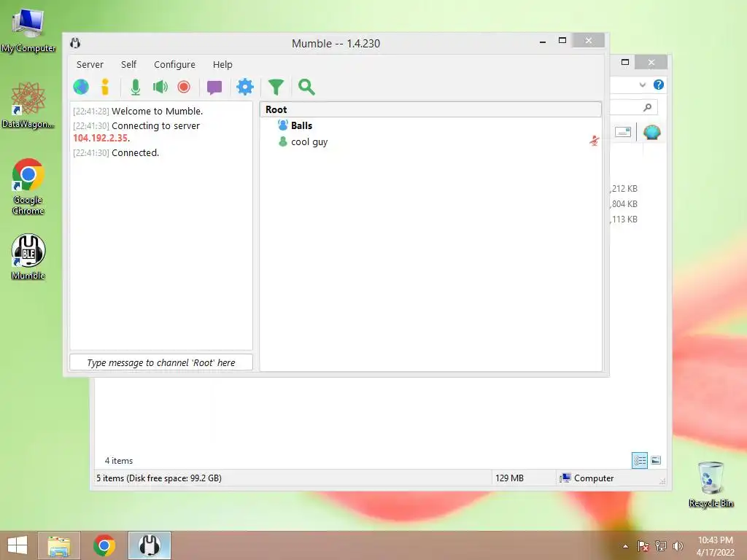Screen dimensions: 747x560
Task: Click the Action Center flag tray icon
Action: [x=643, y=546]
